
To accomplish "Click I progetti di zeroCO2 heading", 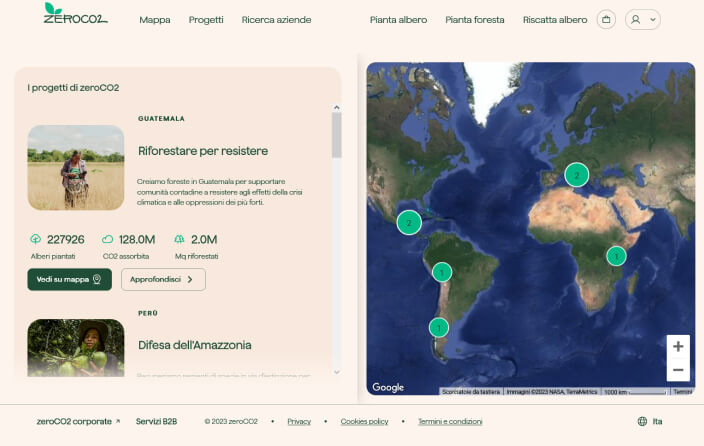I will tap(73, 88).
